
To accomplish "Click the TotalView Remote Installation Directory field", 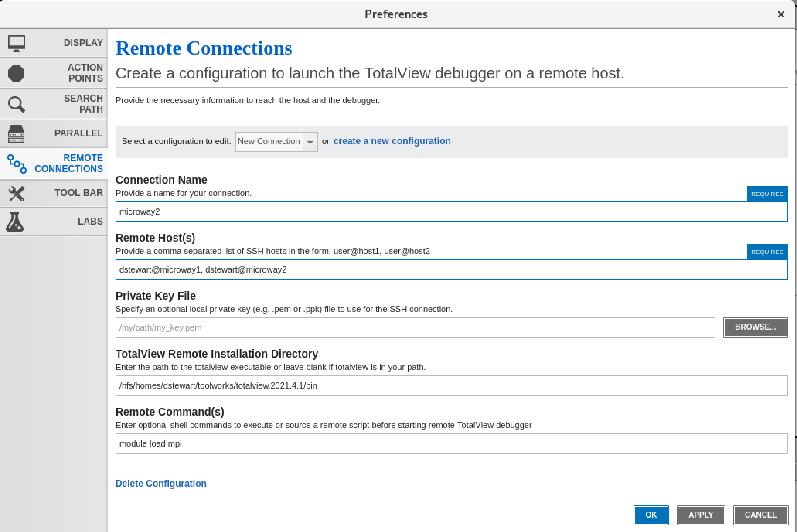I will (x=451, y=385).
